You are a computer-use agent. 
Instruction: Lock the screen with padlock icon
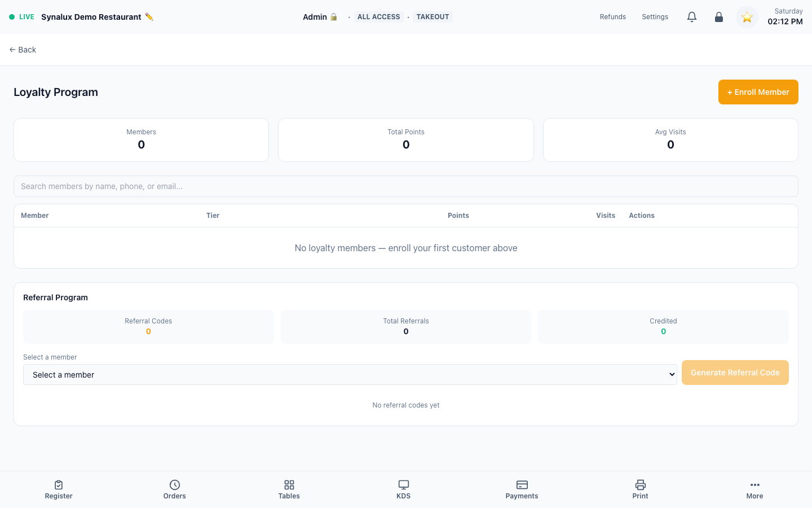pos(719,17)
